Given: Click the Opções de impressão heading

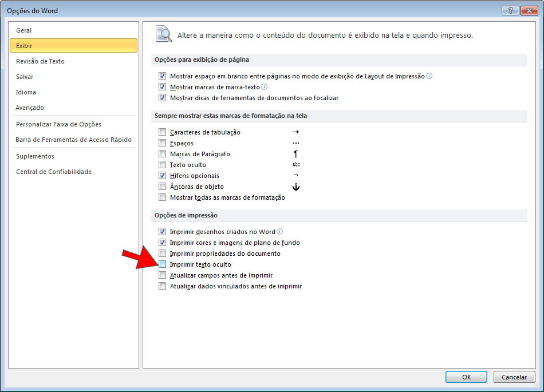Looking at the screenshot, I should [x=186, y=215].
